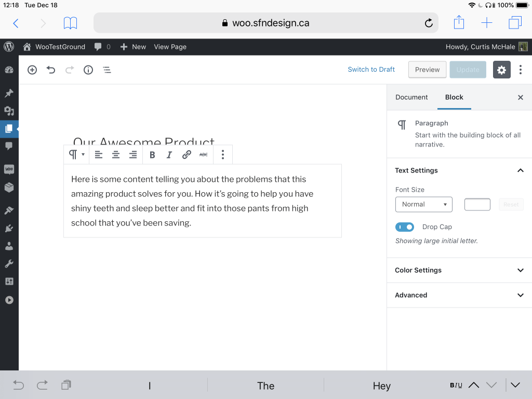
Task: Apply strikethrough formatting in the toolbar
Action: pos(203,154)
